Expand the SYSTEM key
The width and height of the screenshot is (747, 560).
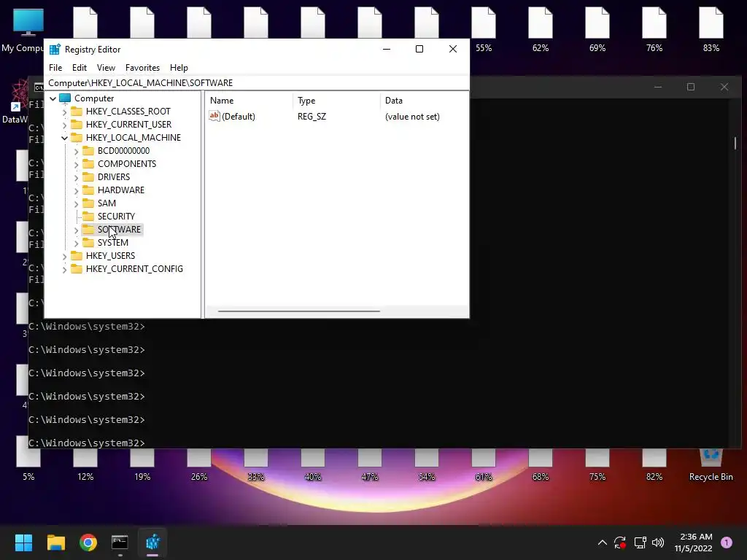point(76,243)
